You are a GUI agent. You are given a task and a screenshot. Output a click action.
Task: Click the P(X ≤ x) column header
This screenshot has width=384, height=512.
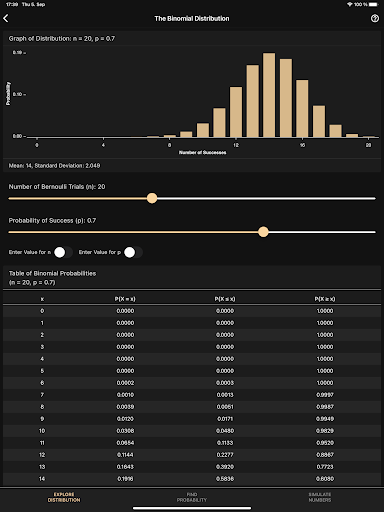tap(225, 299)
